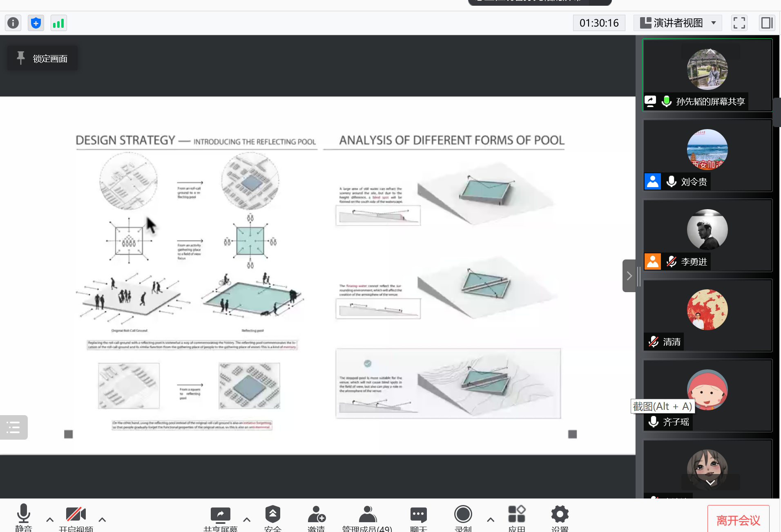Viewport: 781px width, 532px height.
Task: Start recording with 录制 button
Action: pos(463,517)
